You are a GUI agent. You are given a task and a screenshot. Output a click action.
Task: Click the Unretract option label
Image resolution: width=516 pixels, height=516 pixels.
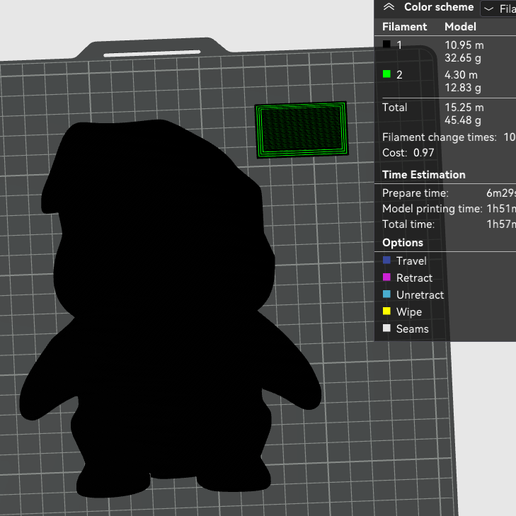click(420, 295)
